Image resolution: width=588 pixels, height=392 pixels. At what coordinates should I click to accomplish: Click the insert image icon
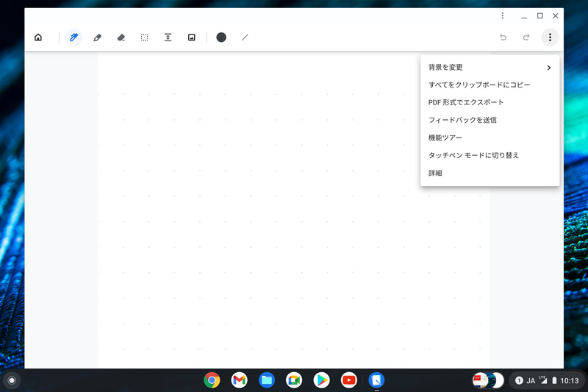[x=192, y=37]
